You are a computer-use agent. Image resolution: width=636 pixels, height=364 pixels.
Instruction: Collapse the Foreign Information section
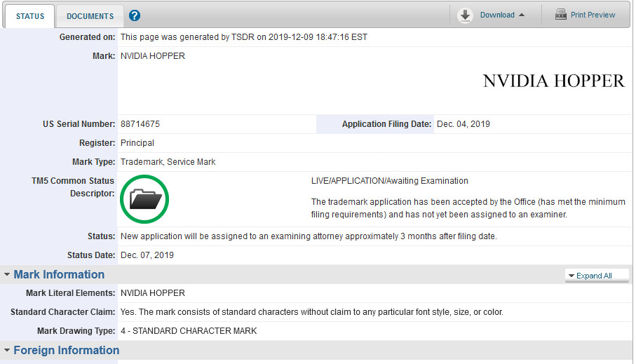tap(7, 350)
